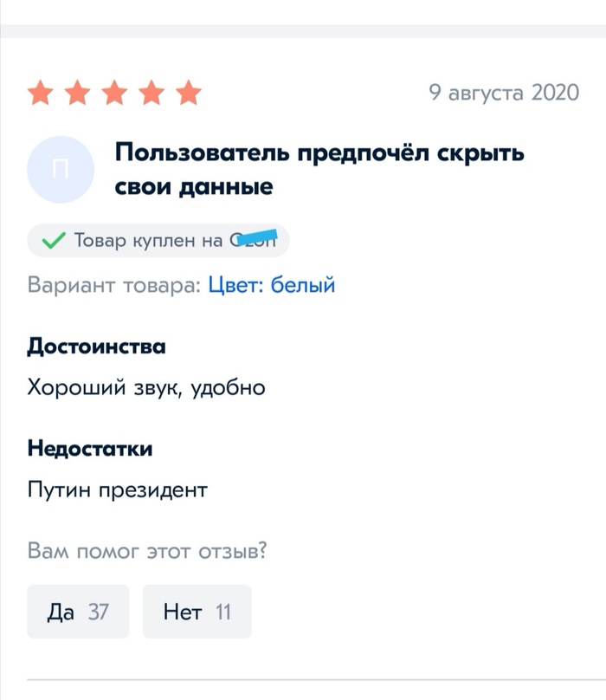Click the reviewer name 'Пользователь предпочёл скрыть свои данные'

click(319, 169)
